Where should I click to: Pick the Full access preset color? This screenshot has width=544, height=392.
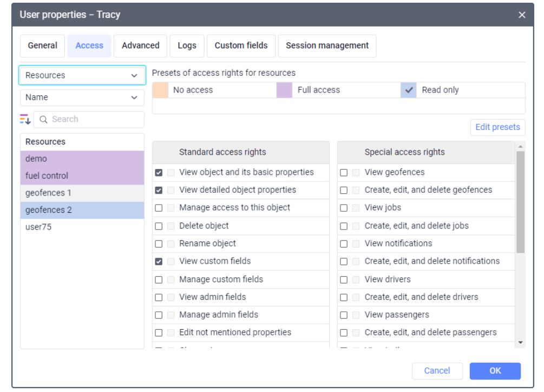click(x=284, y=90)
